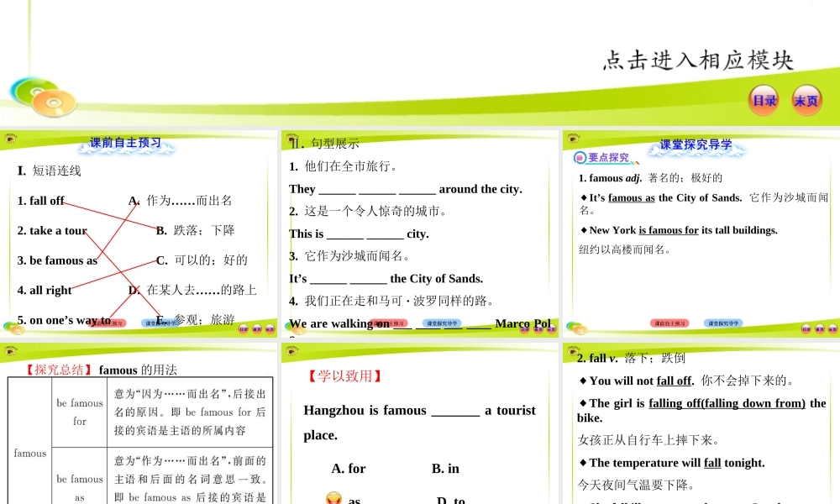
Task: Click round 末页 icon on 短语连线 slide
Action: click(x=270, y=328)
